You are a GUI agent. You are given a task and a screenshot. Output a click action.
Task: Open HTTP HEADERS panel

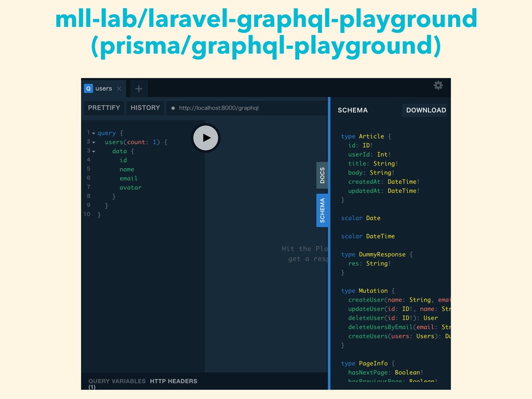click(x=174, y=381)
